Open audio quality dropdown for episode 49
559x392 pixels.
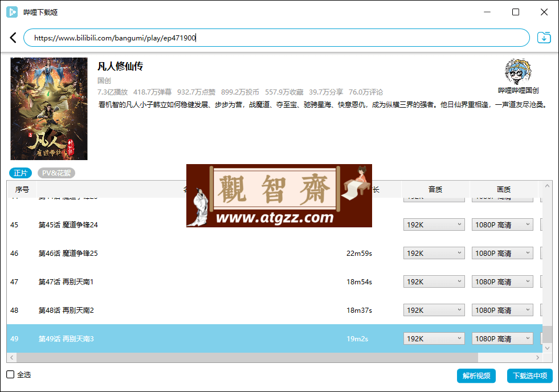pos(434,338)
